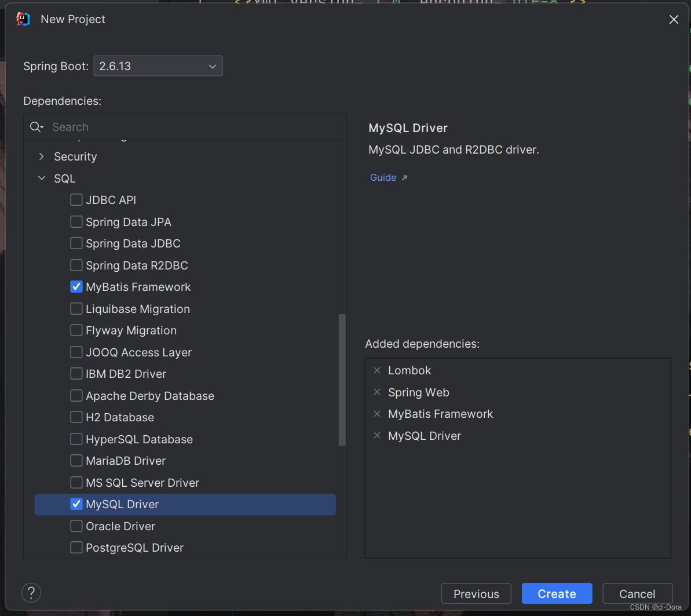Click the Guide link's external arrow icon
The width and height of the screenshot is (691, 616).
(x=404, y=177)
